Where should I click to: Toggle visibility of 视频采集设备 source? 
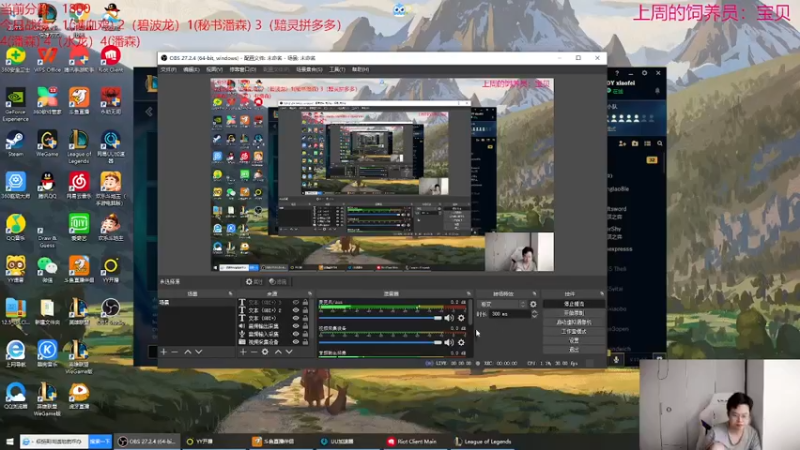pyautogui.click(x=295, y=342)
